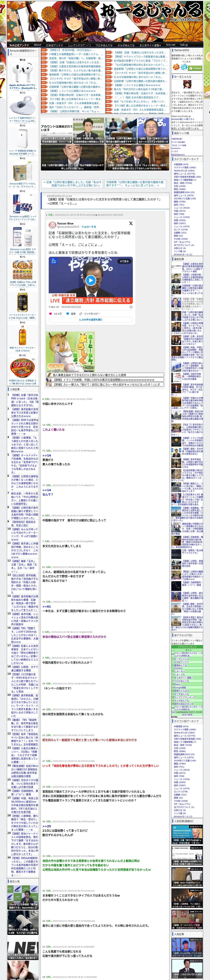This screenshot has width=210, height=980.
Task: Click the green Follow button
Action: pos(195,68)
